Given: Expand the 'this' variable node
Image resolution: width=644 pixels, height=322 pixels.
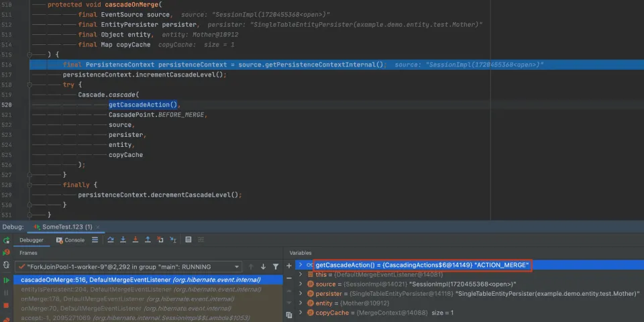Looking at the screenshot, I should click(x=301, y=274).
